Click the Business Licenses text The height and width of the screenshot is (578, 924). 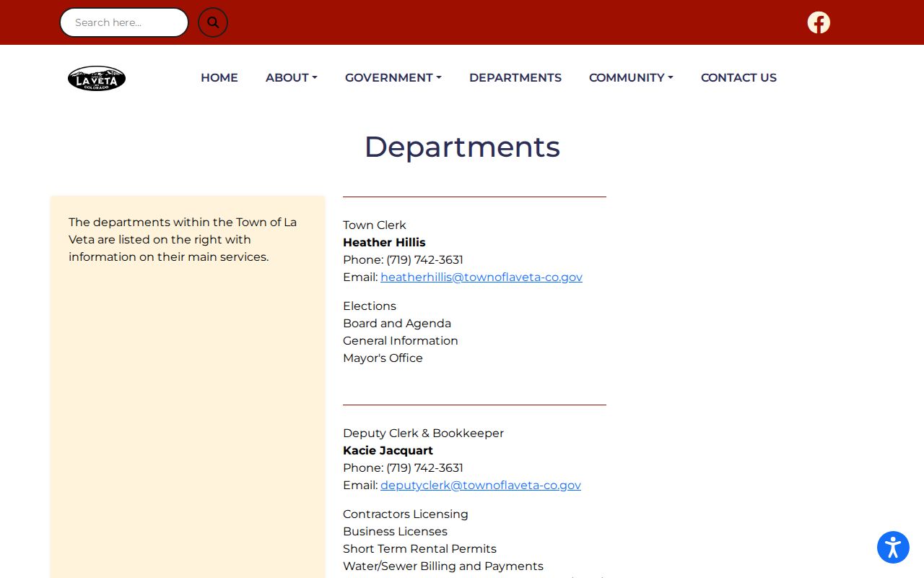(x=395, y=531)
